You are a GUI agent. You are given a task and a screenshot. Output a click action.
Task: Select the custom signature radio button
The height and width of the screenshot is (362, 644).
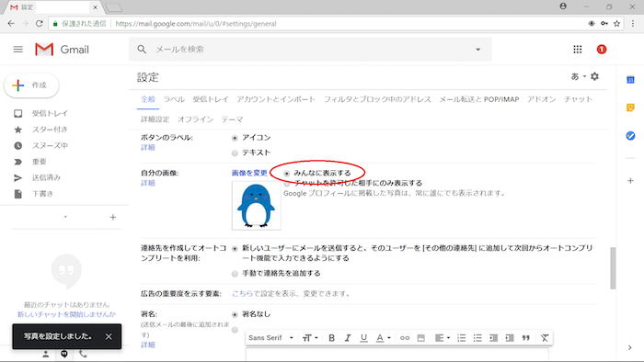[235, 330]
